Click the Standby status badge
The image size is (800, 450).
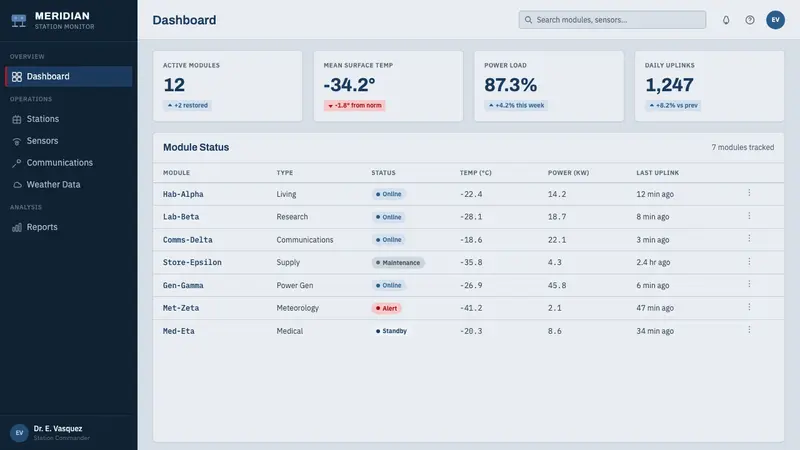pos(391,331)
